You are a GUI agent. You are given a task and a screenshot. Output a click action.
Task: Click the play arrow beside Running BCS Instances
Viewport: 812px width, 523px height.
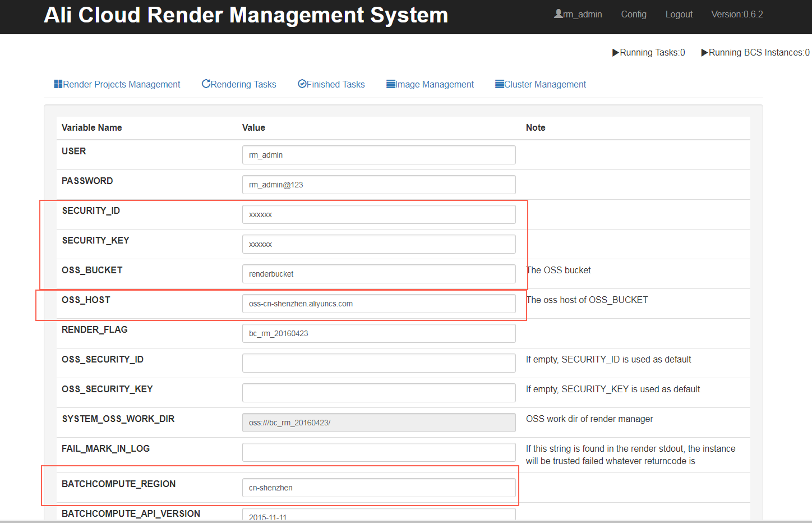coord(704,53)
